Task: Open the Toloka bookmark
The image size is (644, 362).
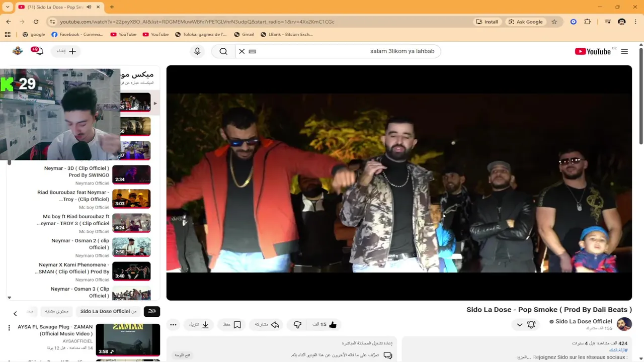Action: click(201, 34)
